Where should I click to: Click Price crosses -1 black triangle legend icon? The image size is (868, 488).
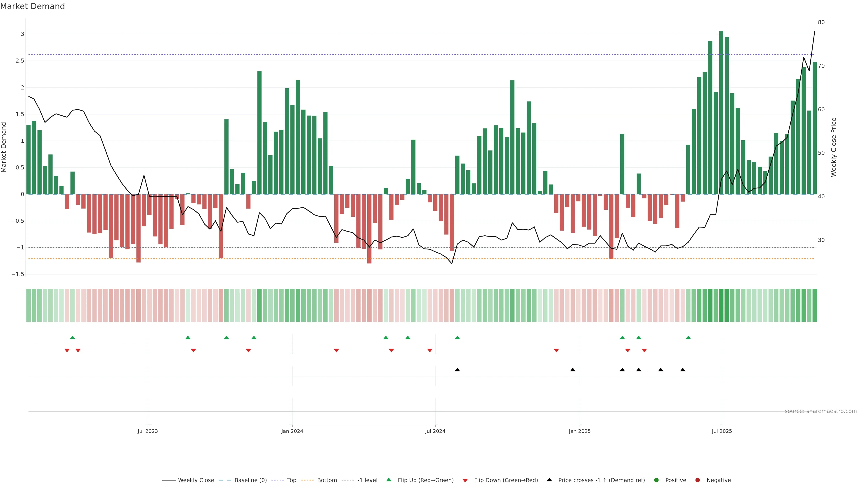(x=549, y=480)
